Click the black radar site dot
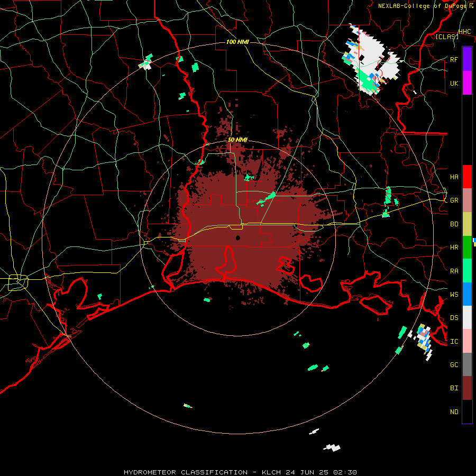The width and height of the screenshot is (476, 476). click(x=237, y=237)
